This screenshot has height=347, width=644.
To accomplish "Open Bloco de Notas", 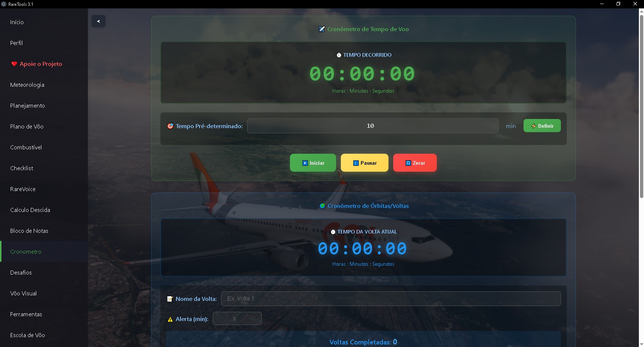I will coord(44,231).
